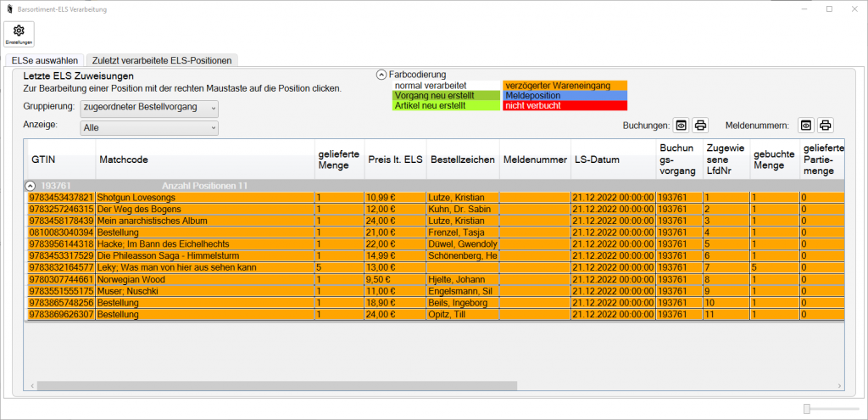Collapse the Farbcodierung section
Screen dimensions: 868x420
pyautogui.click(x=381, y=75)
